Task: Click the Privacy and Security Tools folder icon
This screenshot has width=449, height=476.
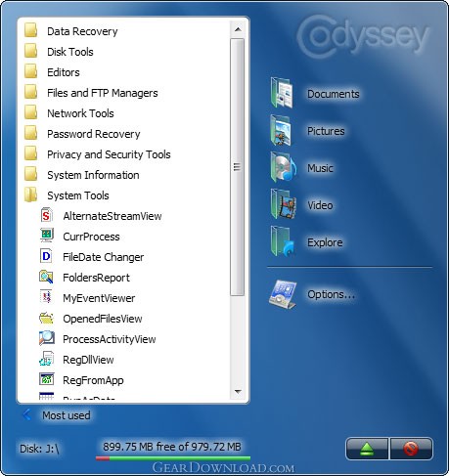Action: pos(31,153)
